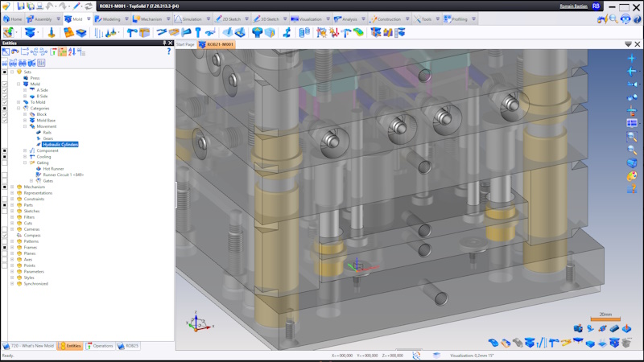Click the colored analysis surface icon
This screenshot has height=362, width=644.
[x=358, y=32]
